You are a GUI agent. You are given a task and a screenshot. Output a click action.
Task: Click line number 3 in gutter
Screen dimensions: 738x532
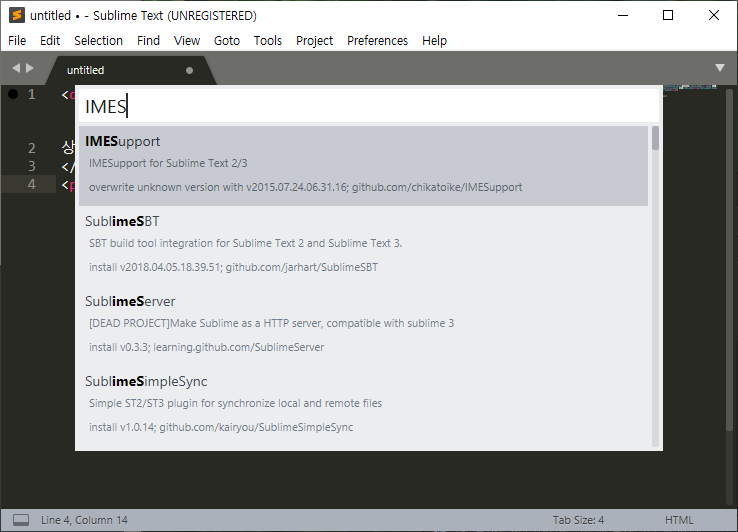tap(32, 166)
